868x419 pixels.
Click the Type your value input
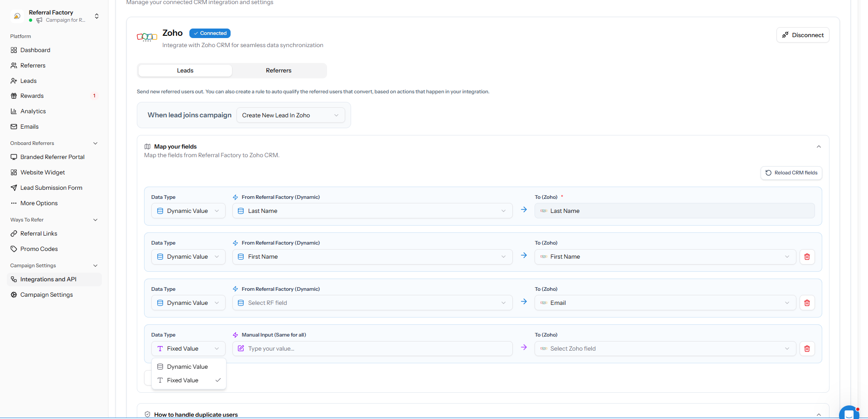[x=372, y=349]
